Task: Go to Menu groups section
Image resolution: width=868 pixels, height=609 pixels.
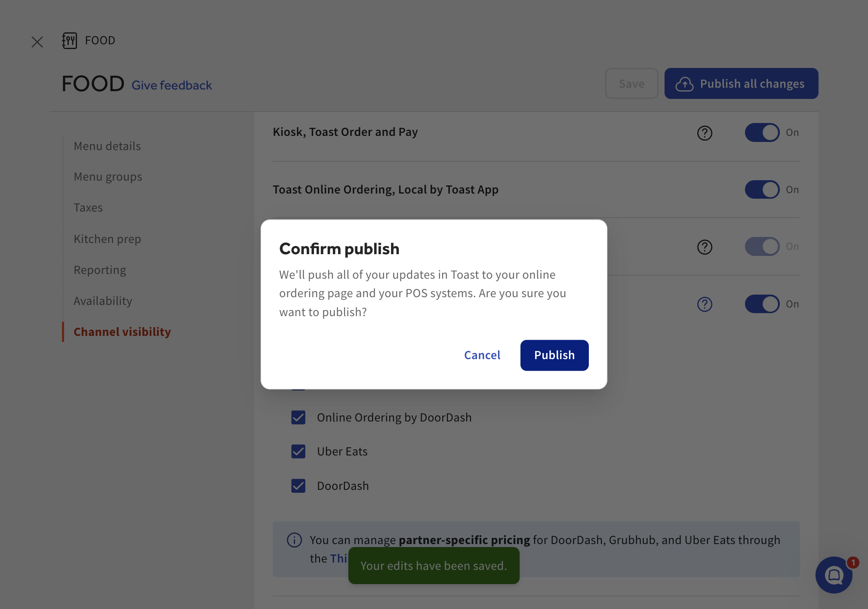Action: (108, 177)
